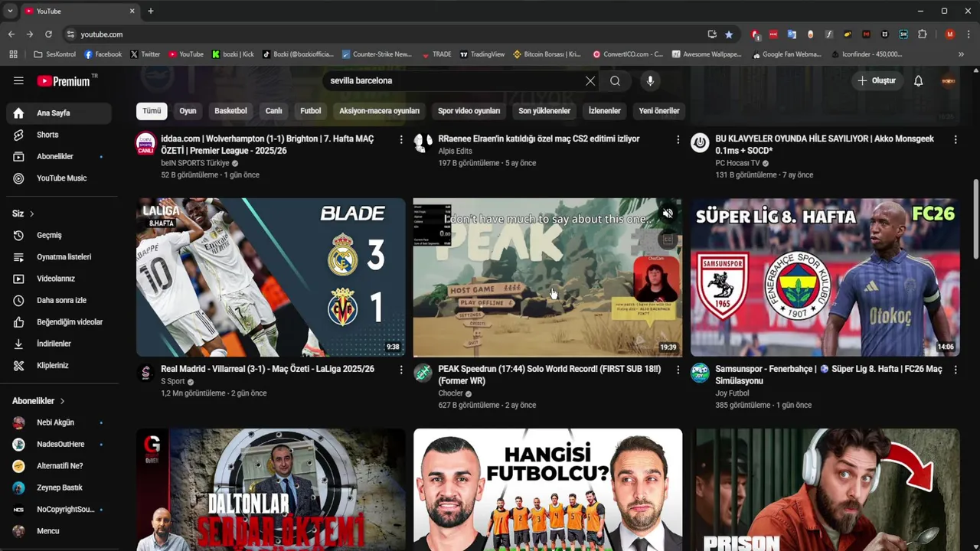Open the Joy Futbol channel avatar

tap(700, 373)
